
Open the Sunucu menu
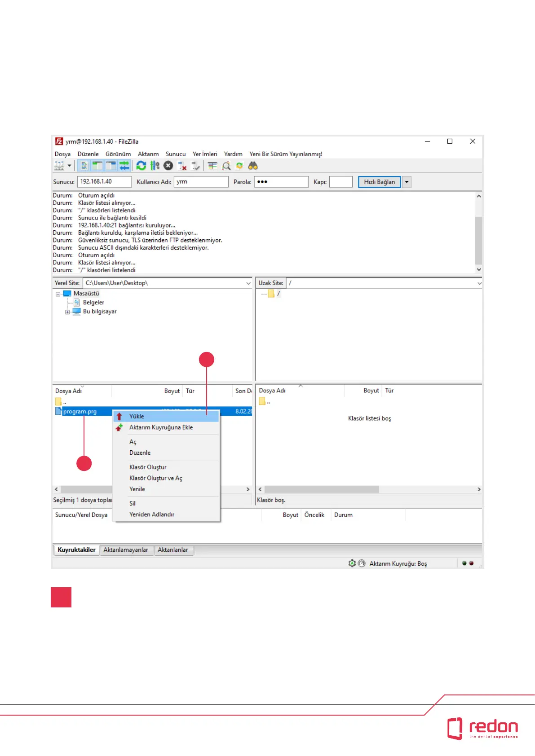[176, 154]
